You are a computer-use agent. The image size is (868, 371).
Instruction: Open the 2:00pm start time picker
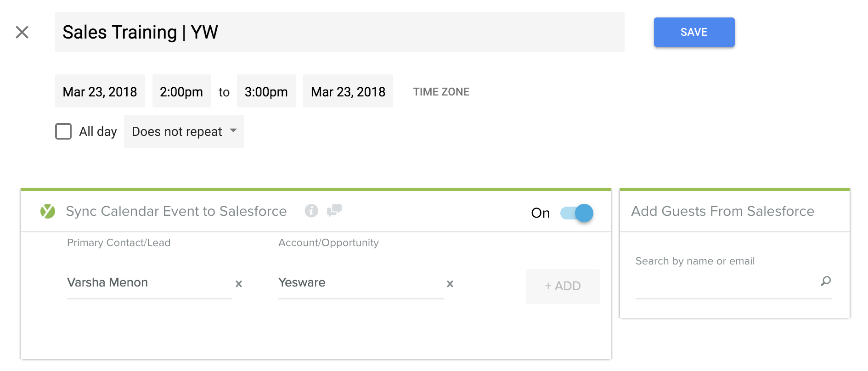(x=181, y=92)
